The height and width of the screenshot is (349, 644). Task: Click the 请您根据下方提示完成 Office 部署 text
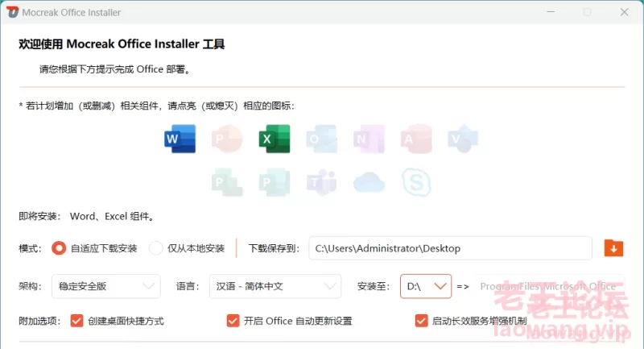pos(115,69)
